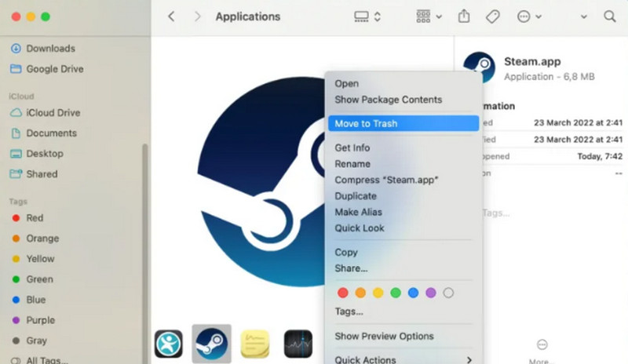Image resolution: width=628 pixels, height=364 pixels.
Task: Filter by the Yellow sidebar tag
Action: tap(34, 259)
